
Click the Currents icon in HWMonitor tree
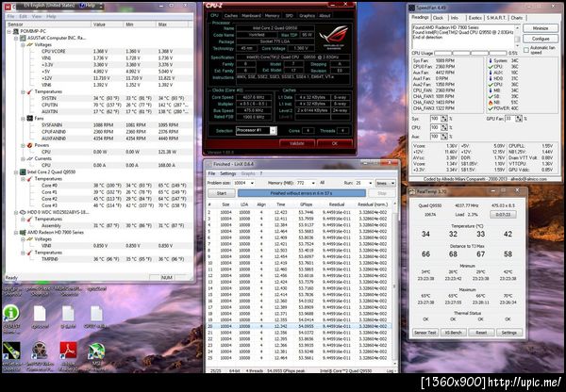[x=29, y=158]
